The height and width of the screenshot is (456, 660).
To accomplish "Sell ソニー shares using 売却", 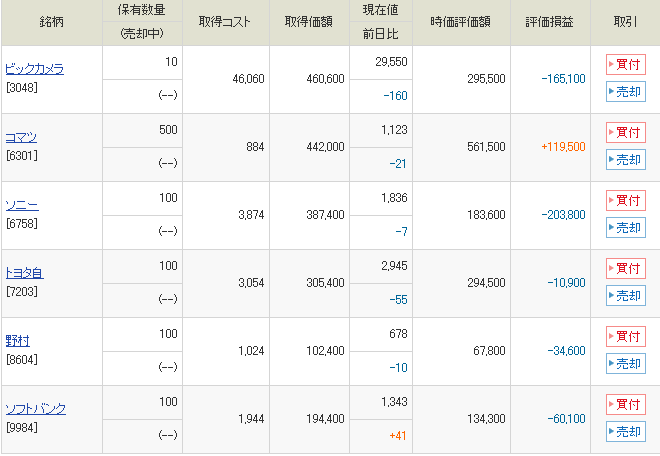I will [626, 228].
